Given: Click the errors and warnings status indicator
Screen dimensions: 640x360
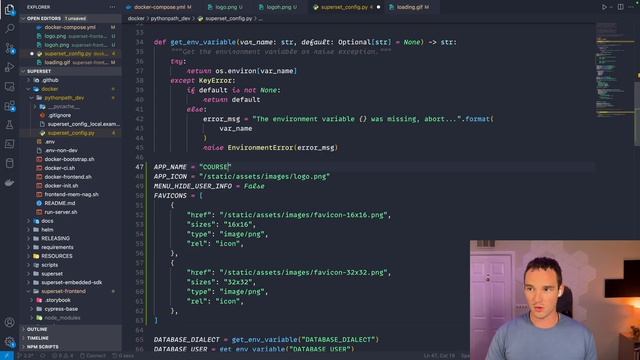Looking at the screenshot, I should pyautogui.click(x=62, y=356).
